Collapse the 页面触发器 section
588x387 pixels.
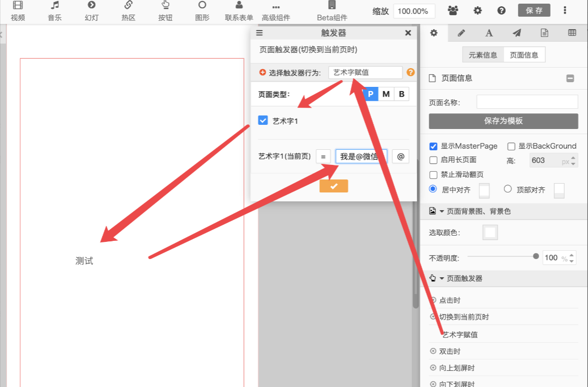[442, 279]
